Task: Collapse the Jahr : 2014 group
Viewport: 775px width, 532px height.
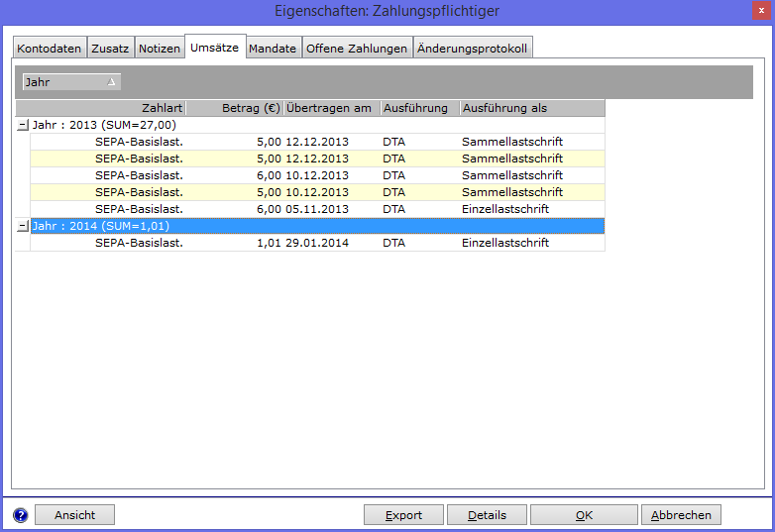Action: pyautogui.click(x=22, y=226)
